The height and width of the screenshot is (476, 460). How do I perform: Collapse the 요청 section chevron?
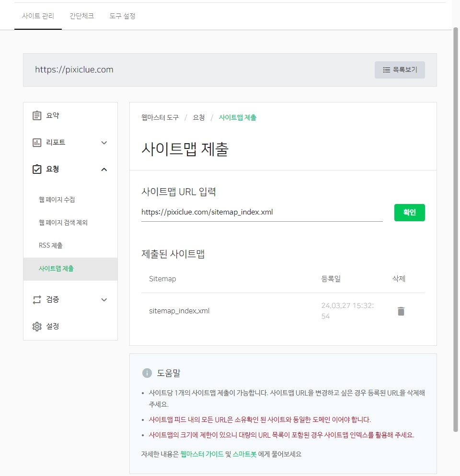coord(104,170)
